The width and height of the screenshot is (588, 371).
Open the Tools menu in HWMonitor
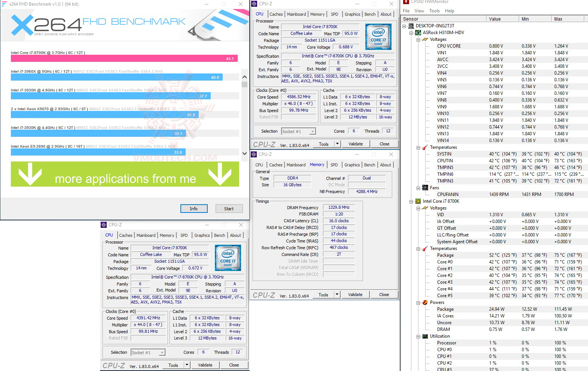pos(435,11)
